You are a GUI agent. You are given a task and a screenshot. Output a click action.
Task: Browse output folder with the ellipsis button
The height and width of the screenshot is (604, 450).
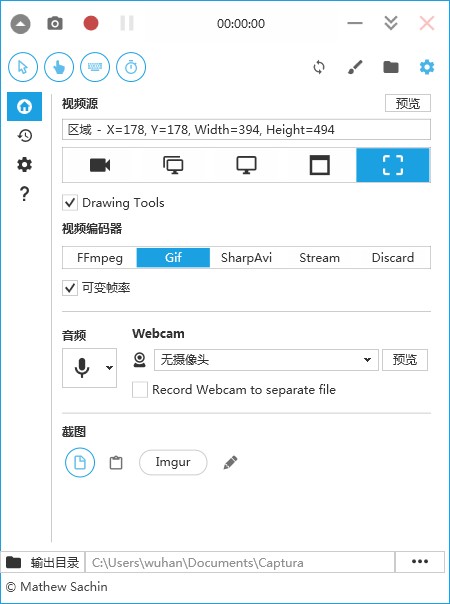pos(420,562)
